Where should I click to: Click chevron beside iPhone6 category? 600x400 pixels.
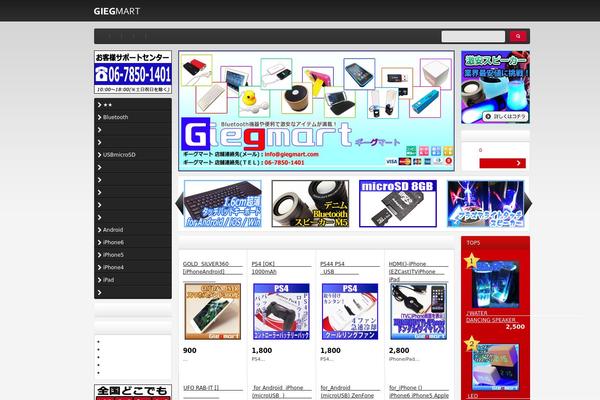coord(99,242)
